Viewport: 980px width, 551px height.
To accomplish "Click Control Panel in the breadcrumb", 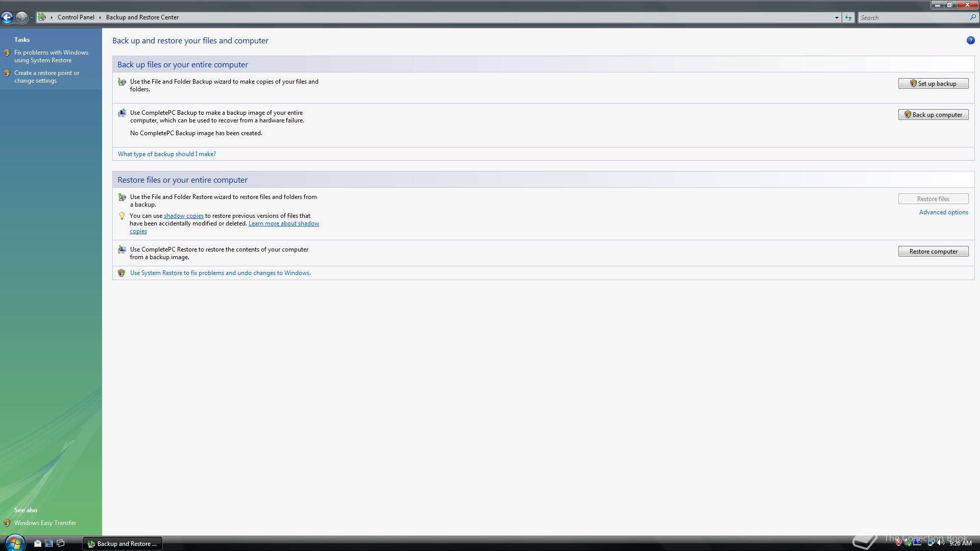I will pos(76,17).
